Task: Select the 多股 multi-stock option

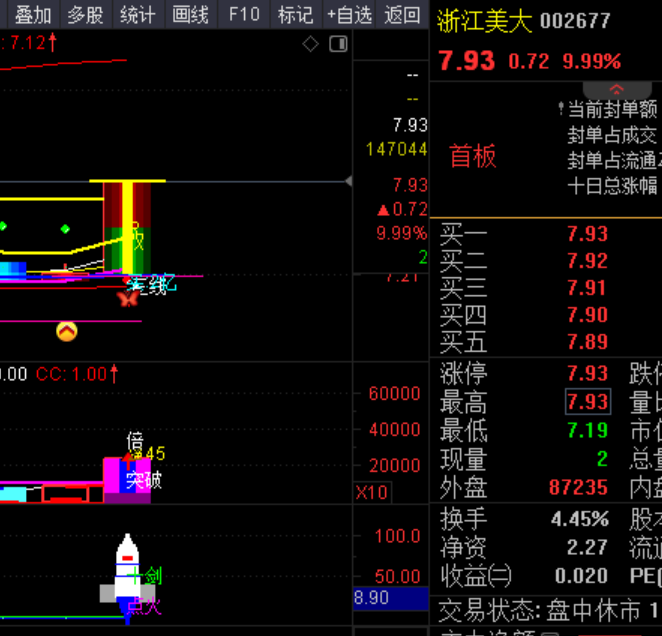Action: [86, 15]
